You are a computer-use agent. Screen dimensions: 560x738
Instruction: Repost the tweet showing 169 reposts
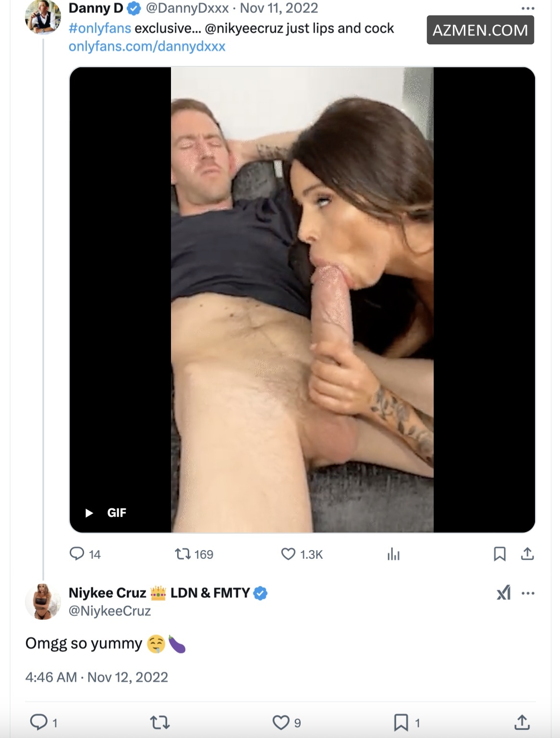(183, 554)
